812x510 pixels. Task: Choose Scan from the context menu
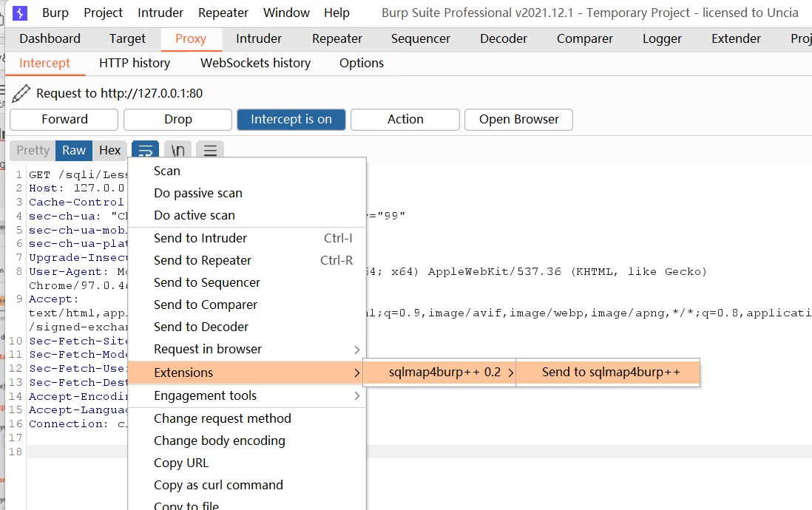tap(247, 171)
